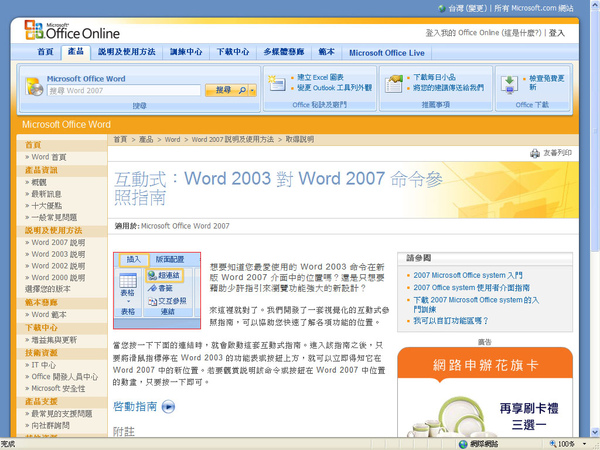
Task: Click the 搜尋 search button
Action: pyautogui.click(x=227, y=90)
